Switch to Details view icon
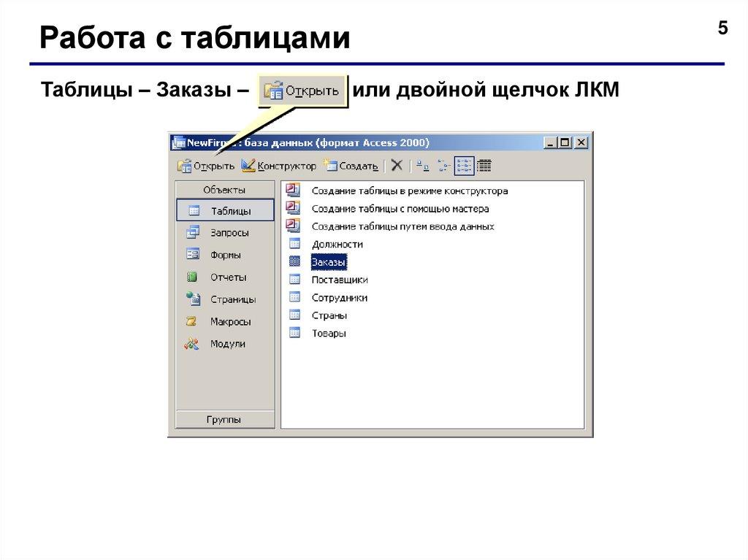This screenshot has width=748, height=560. coord(484,166)
